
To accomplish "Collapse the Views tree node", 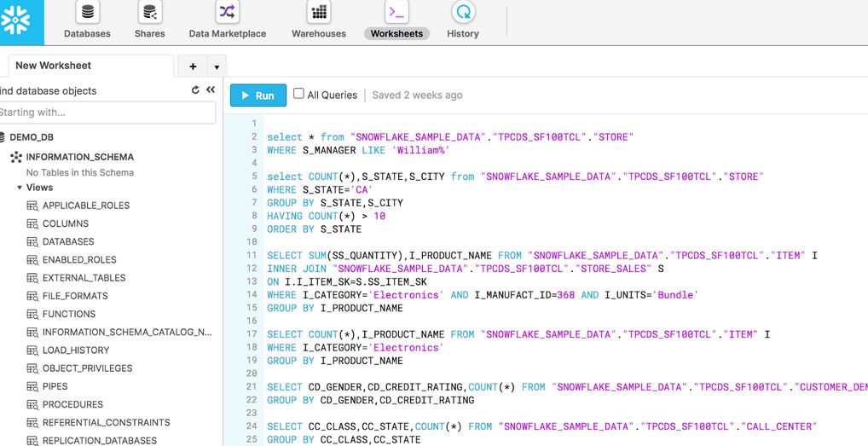I will [20, 188].
